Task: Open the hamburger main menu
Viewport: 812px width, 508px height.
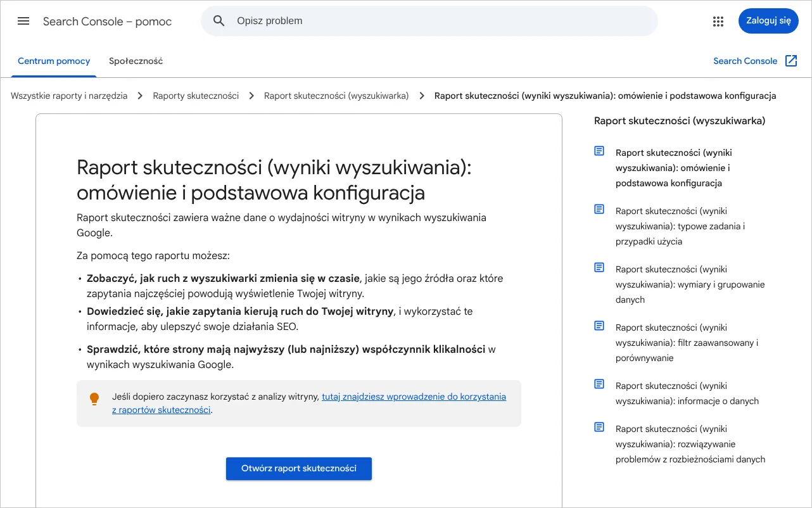Action: coord(23,21)
